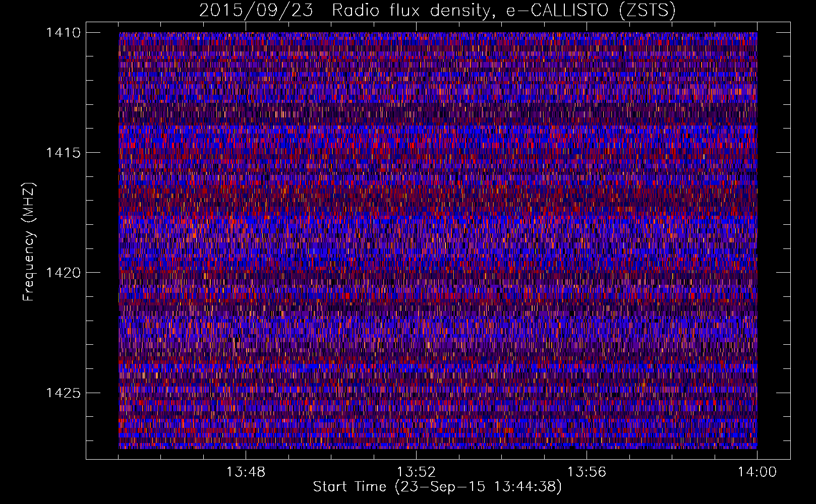
Task: Select the 'Frequency (MHZ)' axis label
Action: 29,242
